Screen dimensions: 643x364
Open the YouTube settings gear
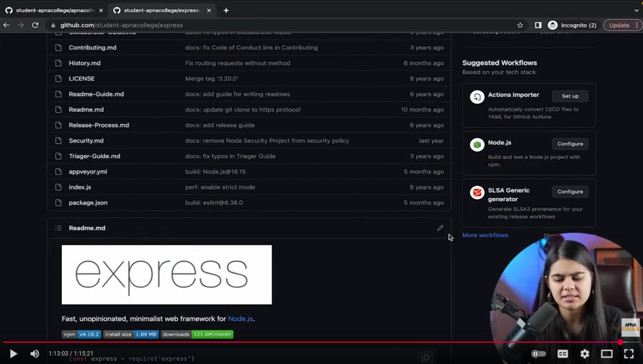tap(585, 353)
